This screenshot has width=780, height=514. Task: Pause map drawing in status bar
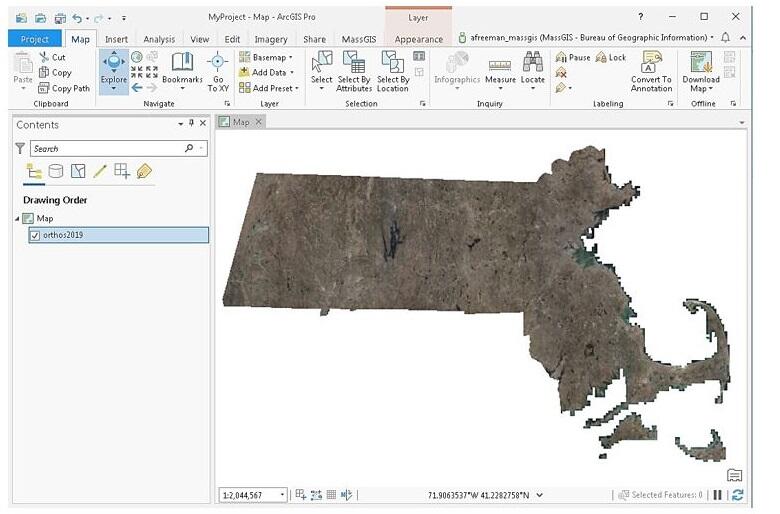coord(718,495)
